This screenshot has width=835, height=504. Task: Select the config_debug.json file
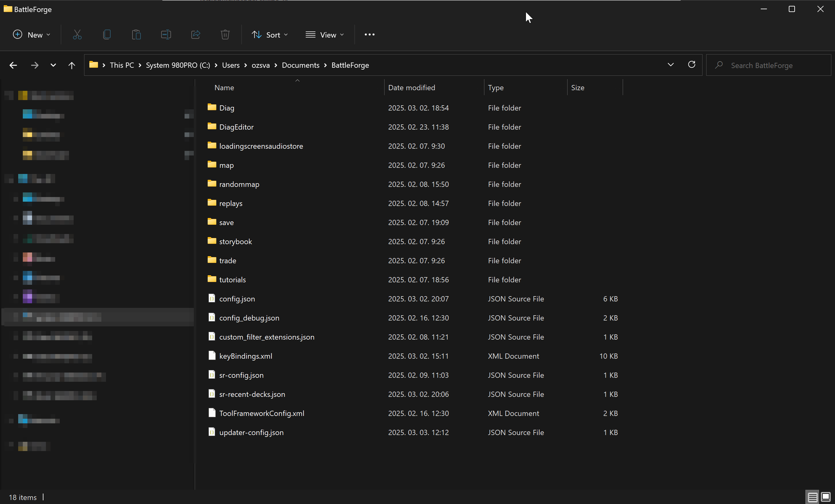click(x=249, y=318)
